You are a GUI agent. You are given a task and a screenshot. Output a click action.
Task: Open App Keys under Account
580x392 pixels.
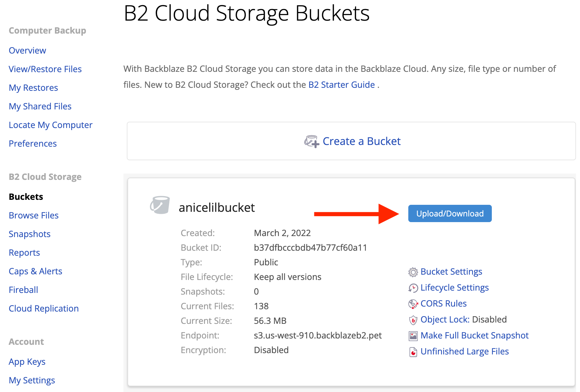click(x=27, y=362)
